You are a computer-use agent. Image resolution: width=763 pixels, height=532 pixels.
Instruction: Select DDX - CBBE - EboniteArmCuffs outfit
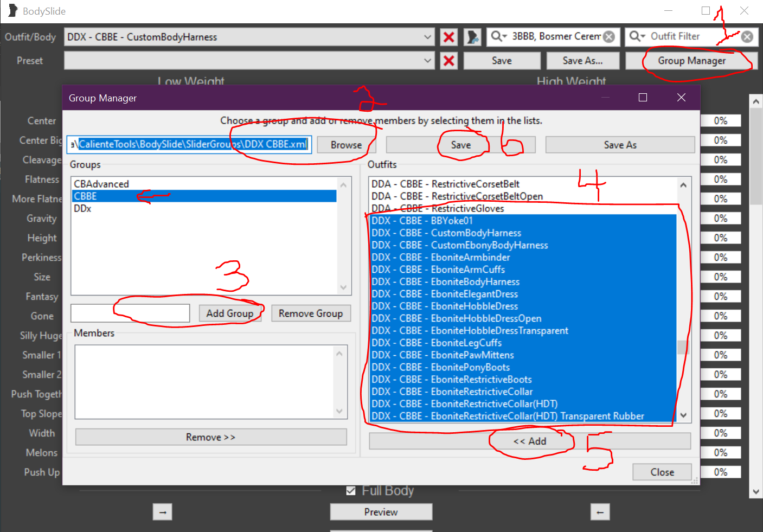[x=523, y=270]
